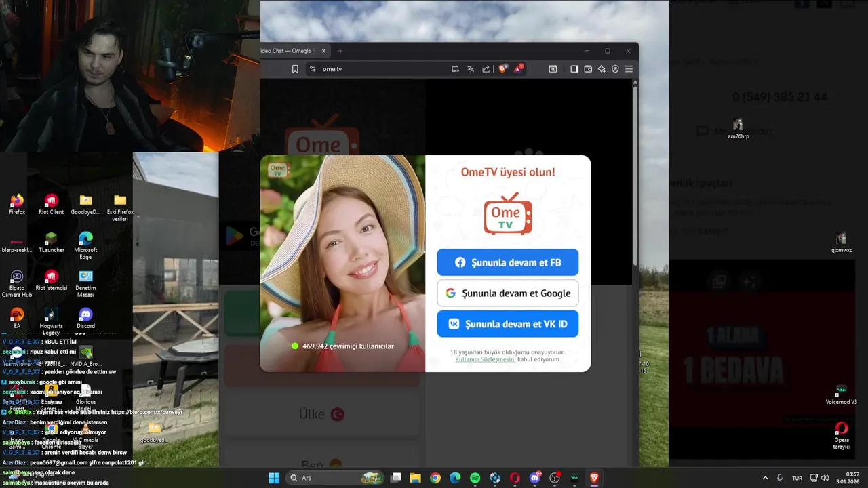This screenshot has width=868, height=488.
Task: Click the OmeTV logo in signup dialog
Action: (508, 213)
